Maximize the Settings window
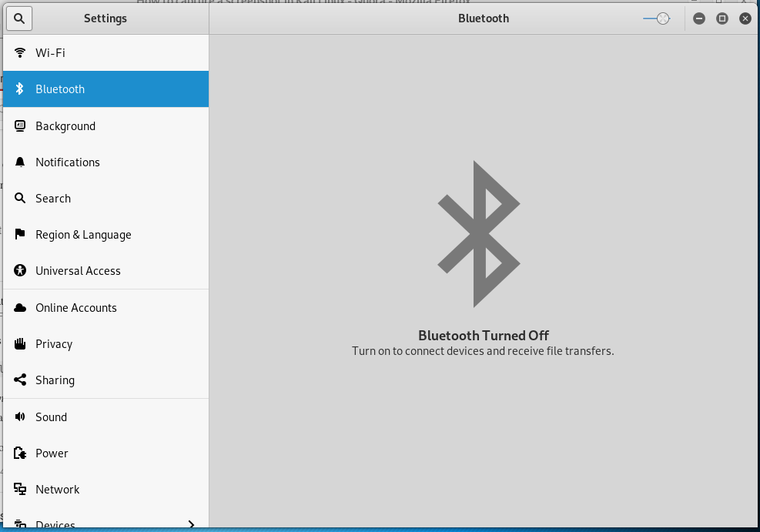760x532 pixels. click(x=722, y=18)
